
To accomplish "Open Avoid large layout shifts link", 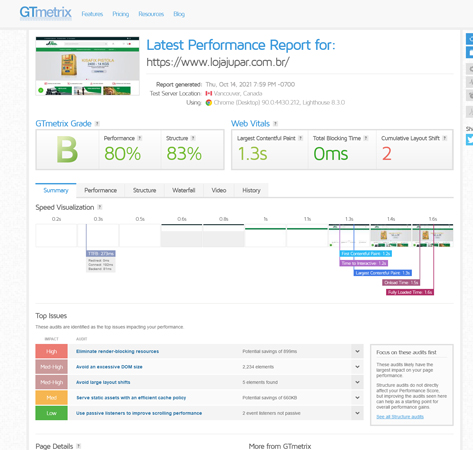I will [x=103, y=382].
